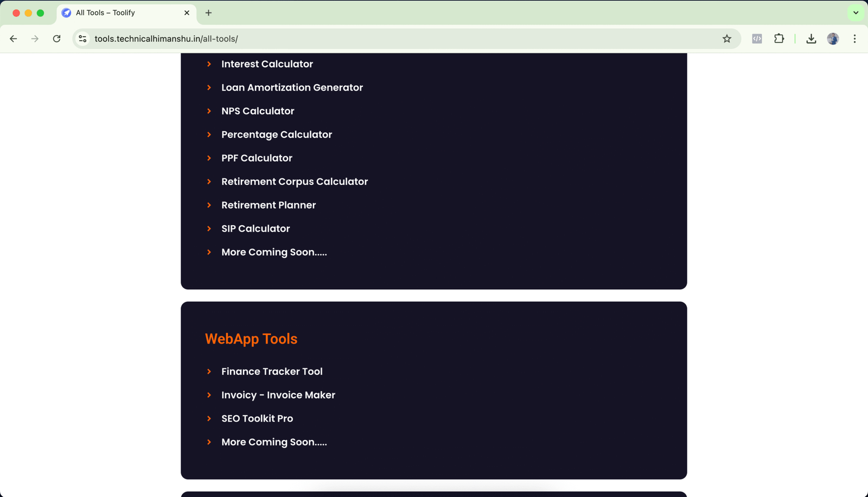Open the Retirement Corpus Calculator link
This screenshot has height=497, width=868.
(x=295, y=182)
